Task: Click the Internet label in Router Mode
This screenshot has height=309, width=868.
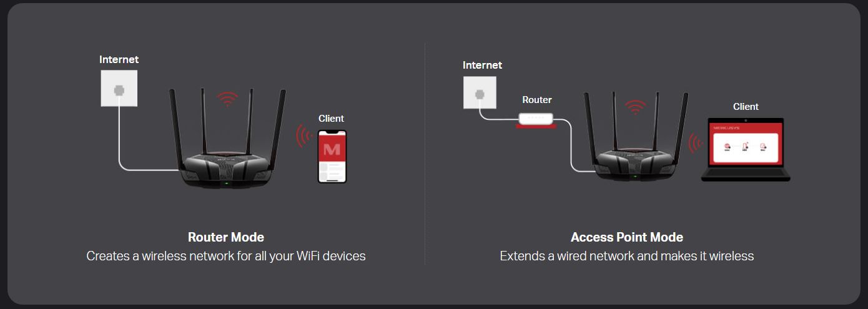Action: 119,59
